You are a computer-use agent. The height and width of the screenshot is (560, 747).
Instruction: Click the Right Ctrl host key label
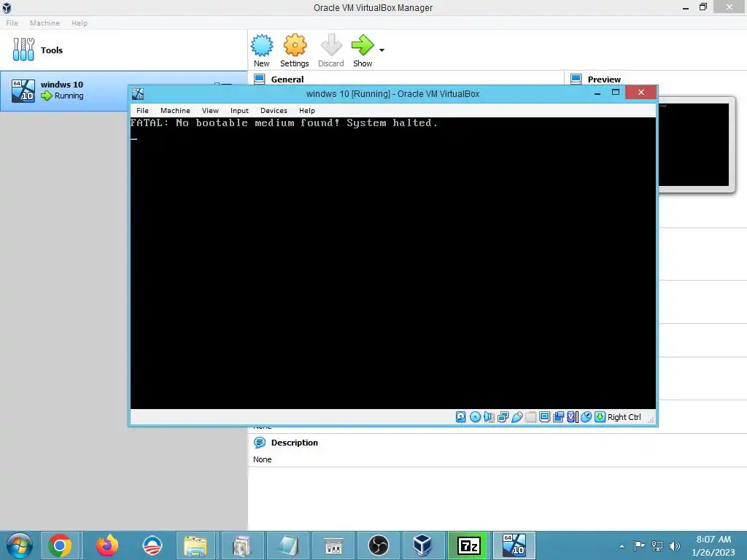tap(624, 417)
